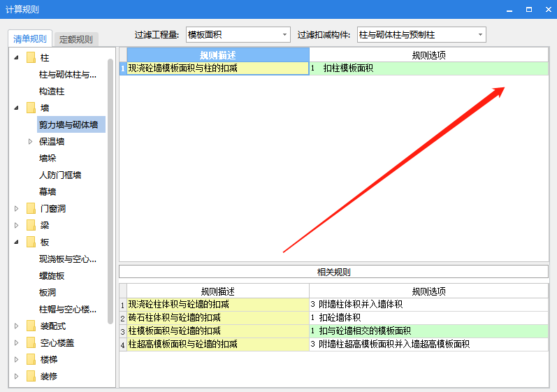Collapse the 板 tree node
The image size is (557, 392).
(x=16, y=242)
